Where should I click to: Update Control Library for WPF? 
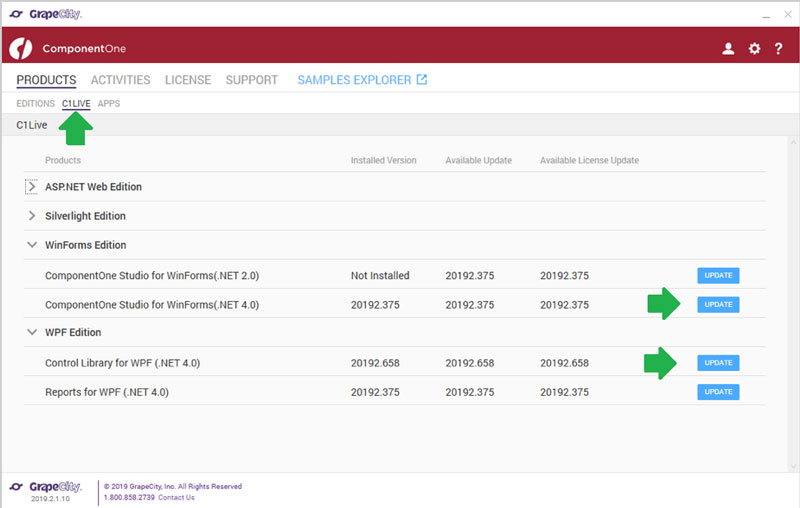(718, 363)
